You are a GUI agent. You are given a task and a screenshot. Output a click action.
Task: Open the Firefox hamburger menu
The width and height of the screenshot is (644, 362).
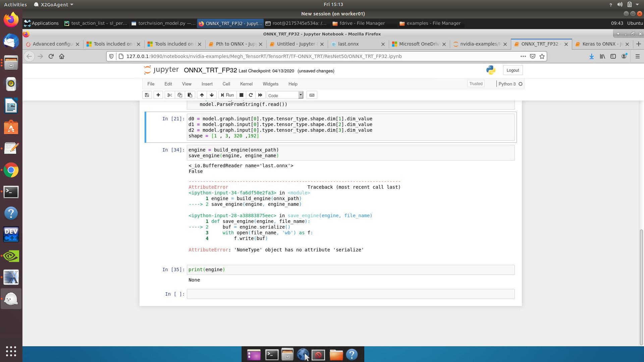637,56
